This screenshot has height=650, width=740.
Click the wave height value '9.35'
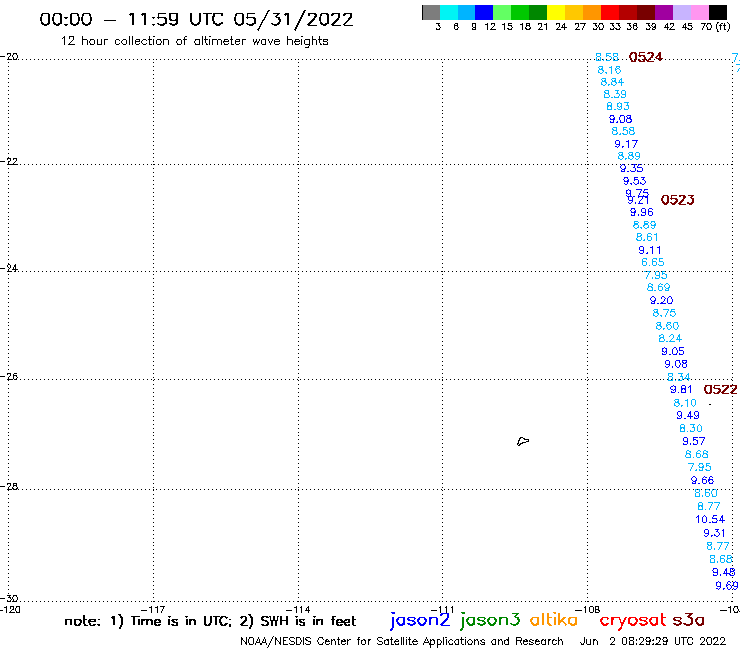[x=631, y=169]
